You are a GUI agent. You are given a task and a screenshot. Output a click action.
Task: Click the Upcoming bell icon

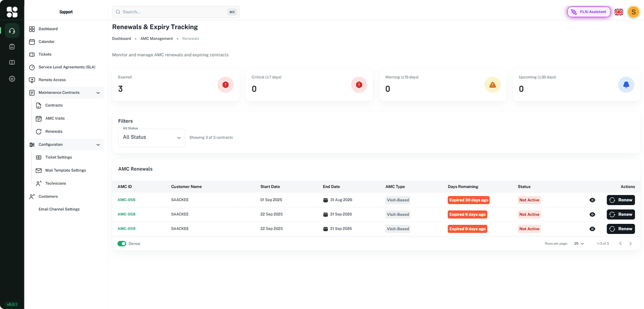coord(626,85)
